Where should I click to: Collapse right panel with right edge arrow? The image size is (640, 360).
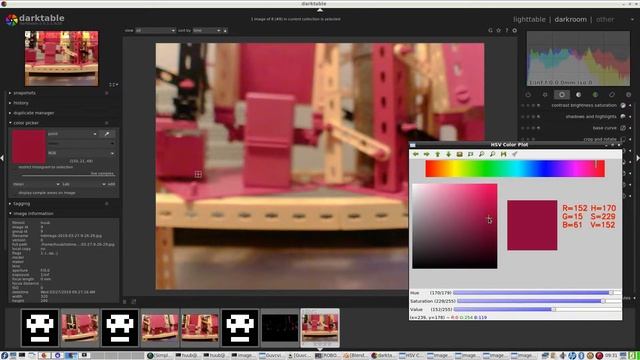tap(638, 158)
